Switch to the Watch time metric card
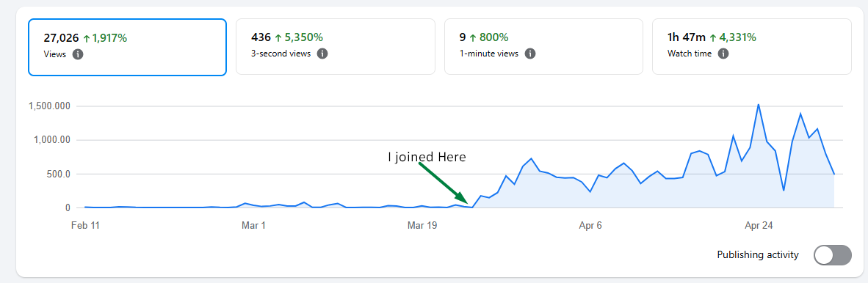The height and width of the screenshot is (283, 868). (752, 47)
